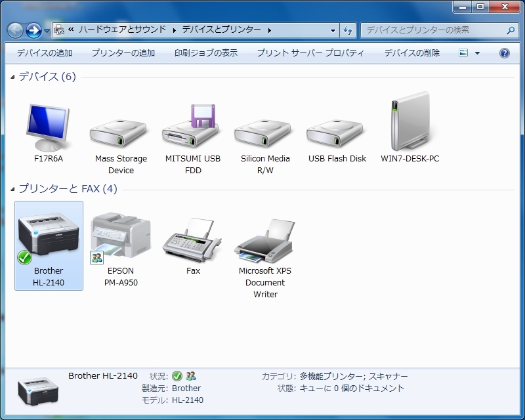525x420 pixels.
Task: Click the help question mark icon
Action: tap(504, 53)
